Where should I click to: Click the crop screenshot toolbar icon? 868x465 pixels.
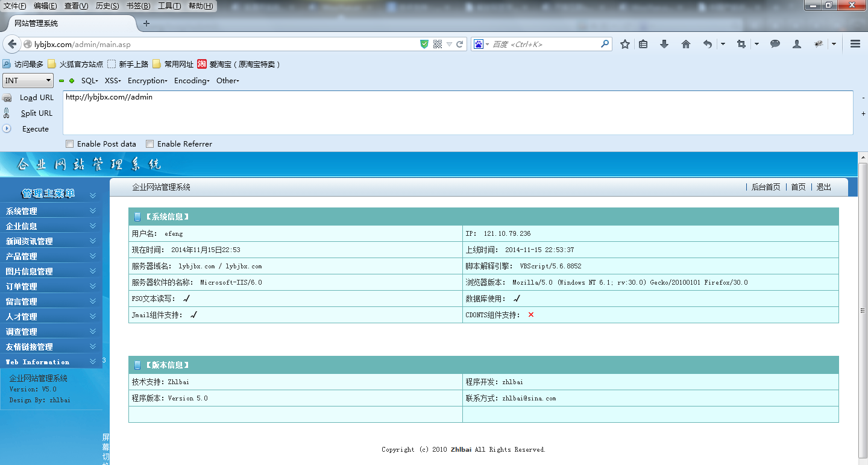pyautogui.click(x=741, y=44)
